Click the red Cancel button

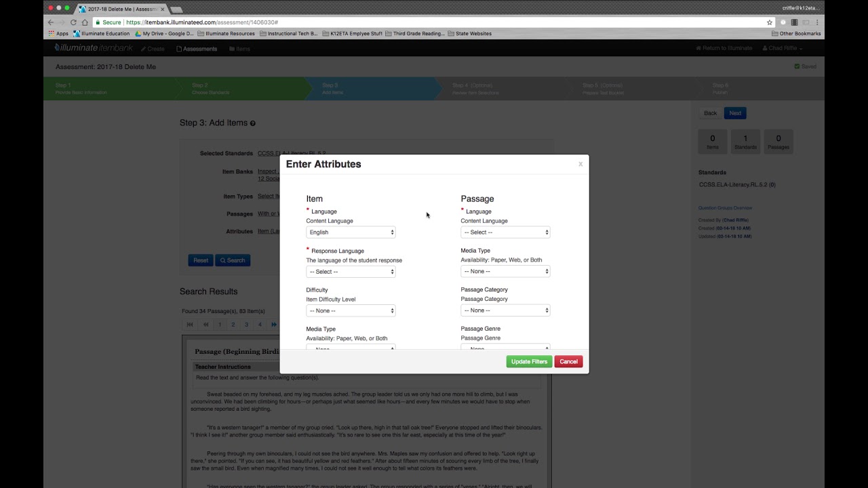(568, 362)
